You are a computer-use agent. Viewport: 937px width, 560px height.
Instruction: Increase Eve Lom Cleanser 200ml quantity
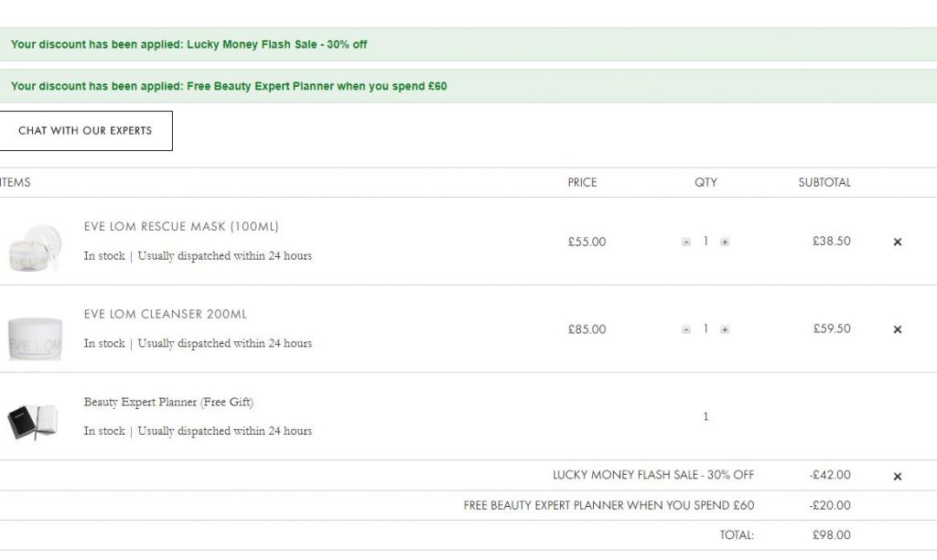coord(725,329)
